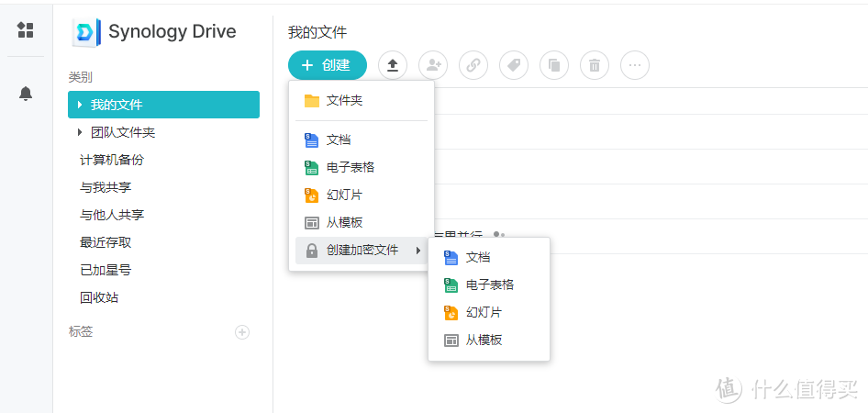The image size is (868, 413).
Task: Go to 与我共享 in the sidebar
Action: (106, 187)
